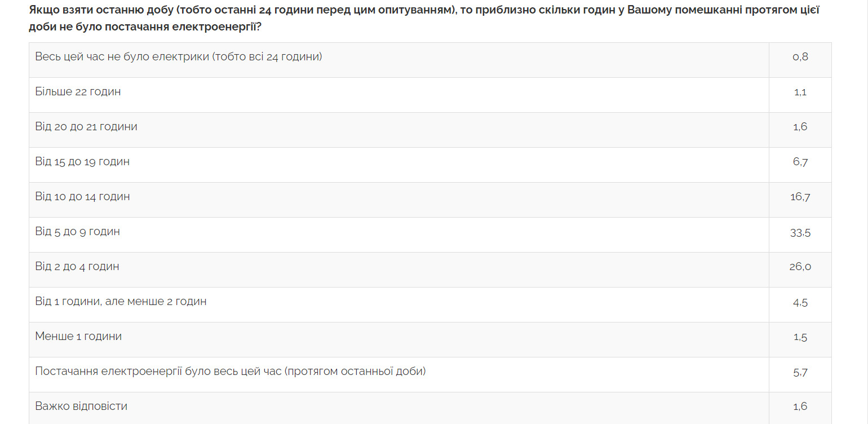The image size is (868, 424).
Task: Select the 'Весь цей час не було електрики' row
Action: pyautogui.click(x=430, y=60)
